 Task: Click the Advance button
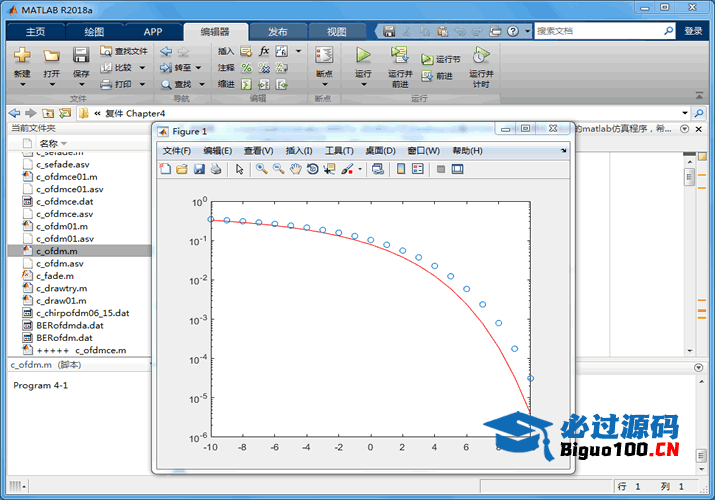(437, 76)
